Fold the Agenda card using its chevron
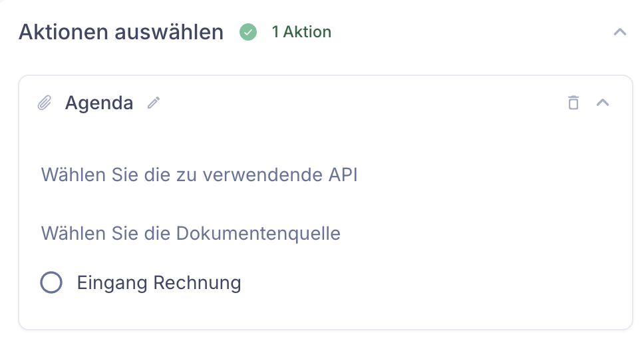The image size is (644, 349). click(x=603, y=103)
